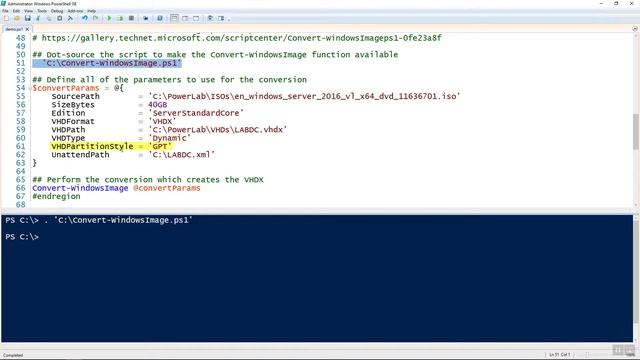The height and width of the screenshot is (360, 640).
Task: Click the 'GPT' partition style value
Action: click(160, 147)
